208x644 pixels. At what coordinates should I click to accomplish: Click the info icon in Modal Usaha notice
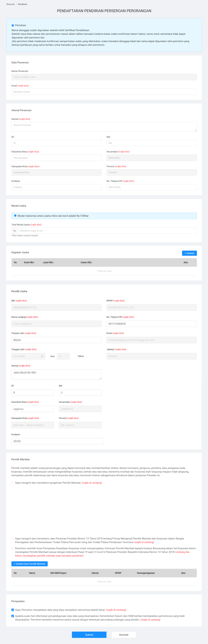click(x=15, y=215)
